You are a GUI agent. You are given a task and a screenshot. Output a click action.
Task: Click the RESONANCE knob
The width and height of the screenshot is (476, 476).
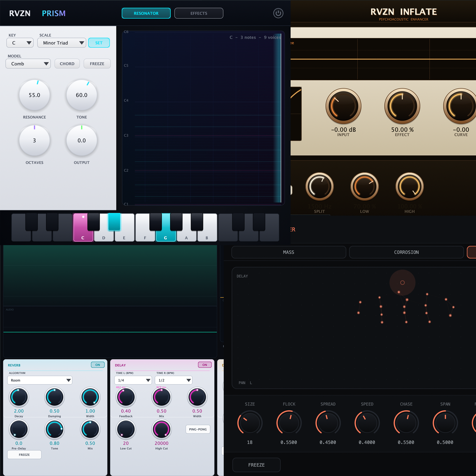(35, 95)
